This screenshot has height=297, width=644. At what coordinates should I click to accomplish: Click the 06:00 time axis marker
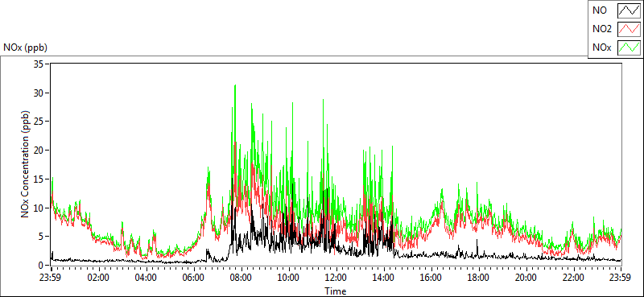193,277
